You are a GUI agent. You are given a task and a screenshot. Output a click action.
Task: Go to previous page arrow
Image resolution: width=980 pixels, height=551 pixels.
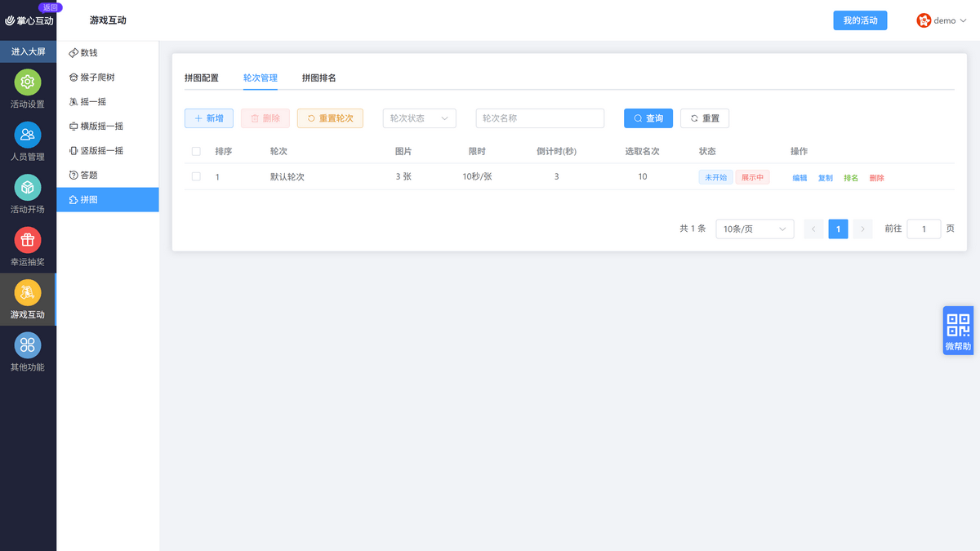click(813, 229)
